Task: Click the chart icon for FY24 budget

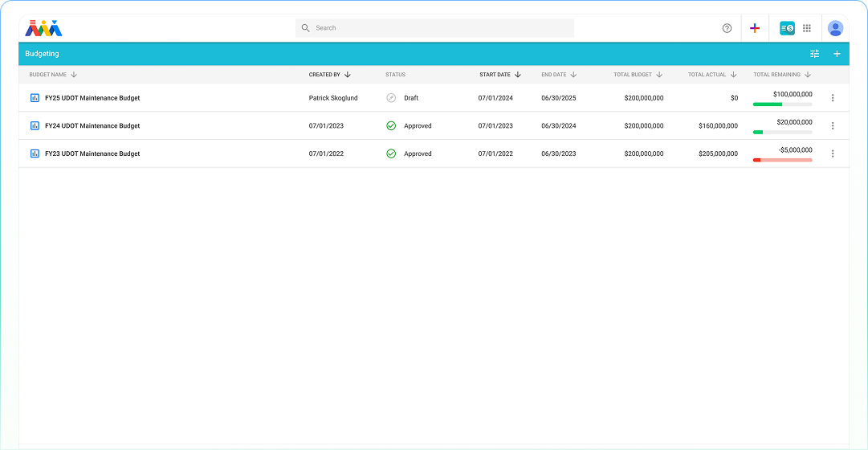Action: 35,126
